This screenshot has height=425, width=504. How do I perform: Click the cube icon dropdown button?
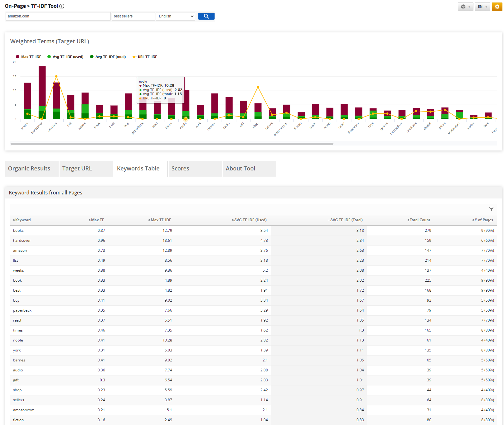coord(465,7)
